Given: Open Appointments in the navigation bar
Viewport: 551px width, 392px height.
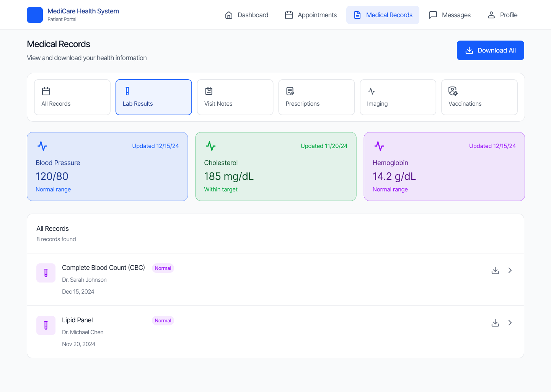Looking at the screenshot, I should [x=311, y=15].
